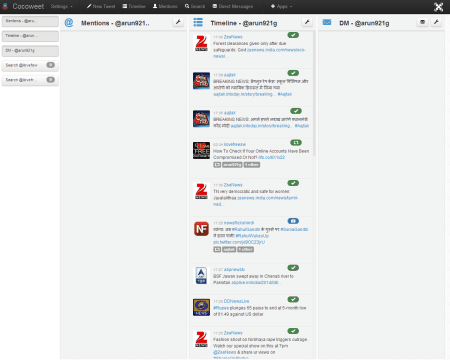Expand the Settings dropdown menu
Screen dimensions: 450x360
(61, 6)
